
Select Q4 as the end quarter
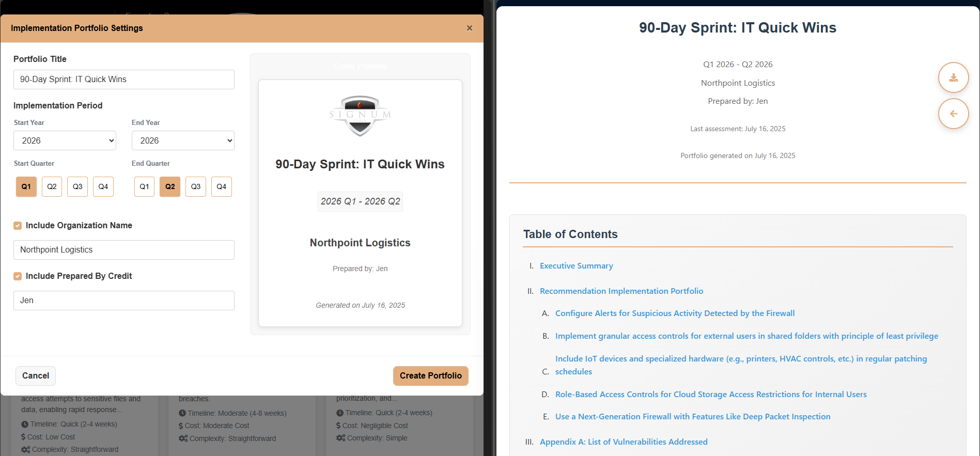pyautogui.click(x=221, y=186)
